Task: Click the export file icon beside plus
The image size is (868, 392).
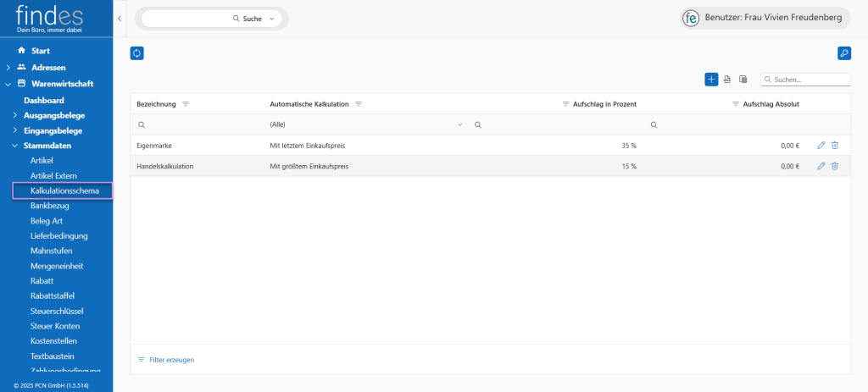Action: click(x=727, y=80)
